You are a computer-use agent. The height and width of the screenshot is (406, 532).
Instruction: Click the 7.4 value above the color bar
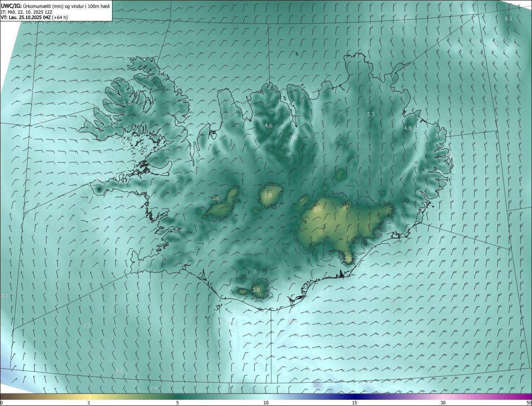click(x=153, y=388)
